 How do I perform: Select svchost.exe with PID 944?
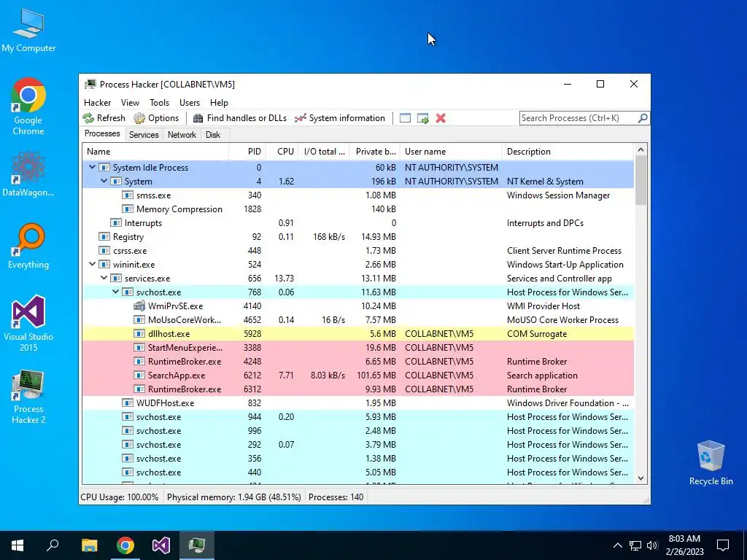point(358,416)
